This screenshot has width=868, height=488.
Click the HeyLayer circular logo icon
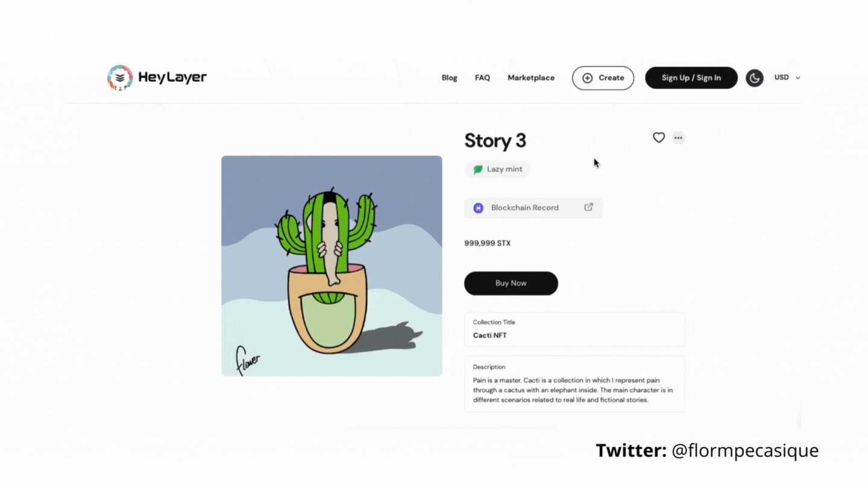coord(120,78)
